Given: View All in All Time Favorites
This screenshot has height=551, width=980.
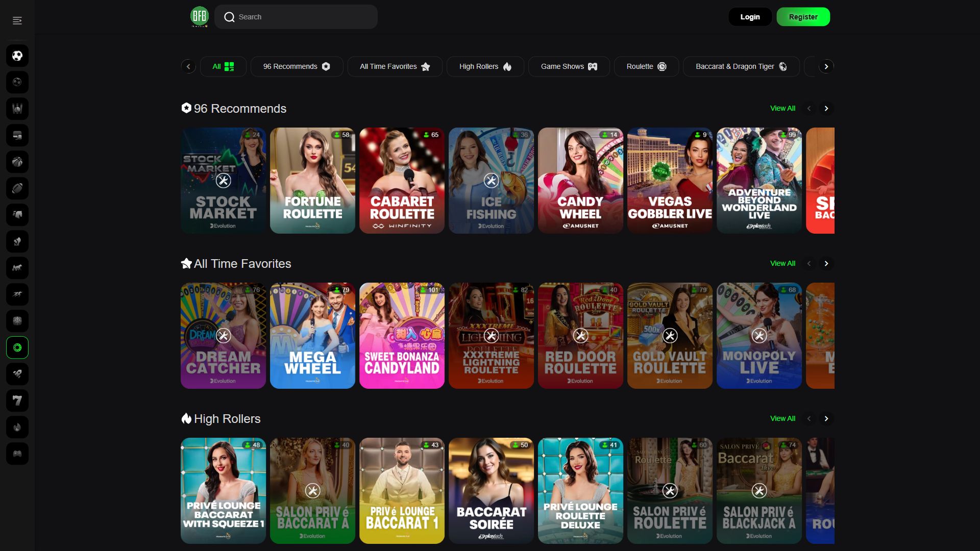Looking at the screenshot, I should [782, 263].
